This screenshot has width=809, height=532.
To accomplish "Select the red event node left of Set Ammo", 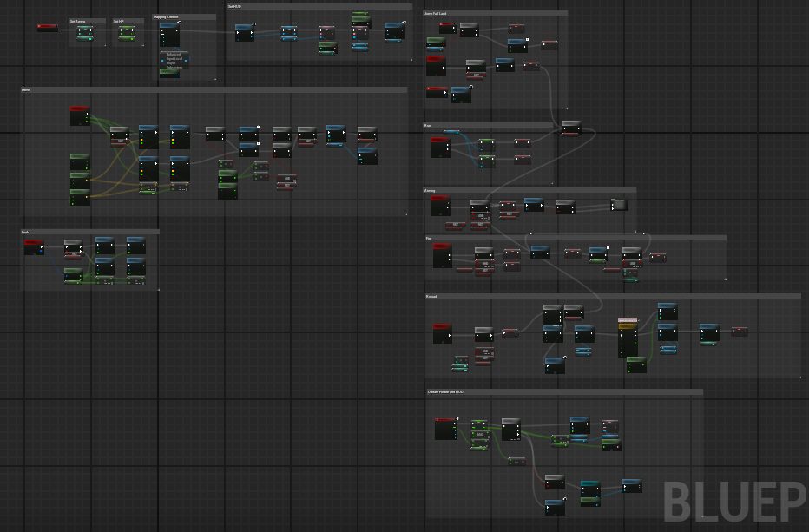I will pos(48,28).
